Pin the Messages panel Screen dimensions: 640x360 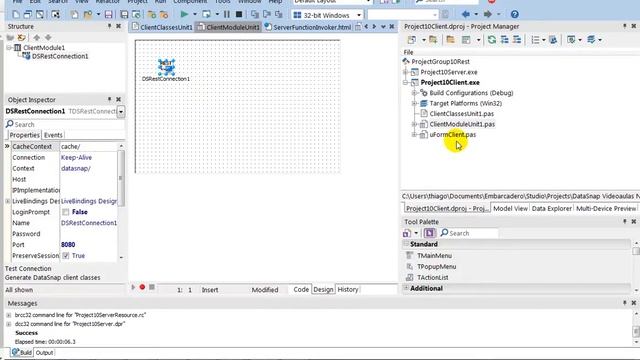tap(624, 303)
